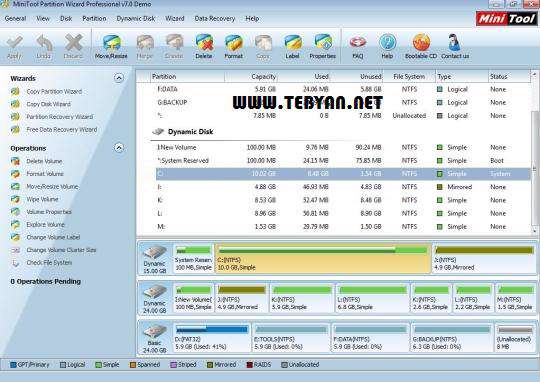Screen dimensions: 540x382
Task: Click the Contact us icon
Action: click(x=455, y=43)
